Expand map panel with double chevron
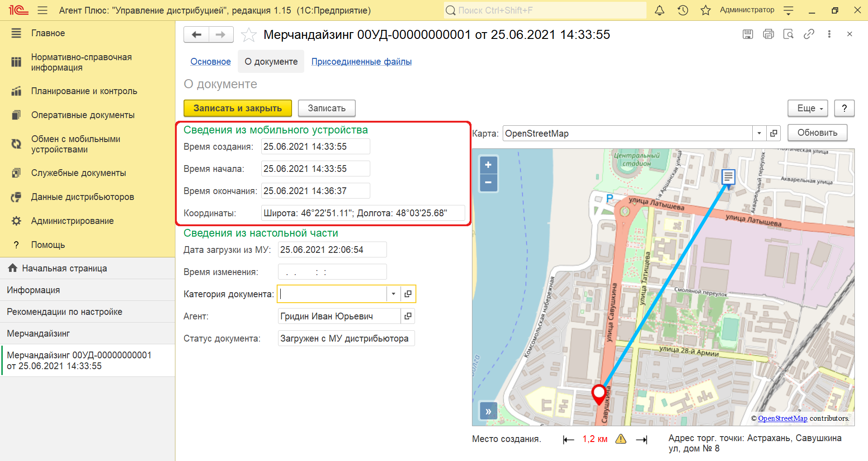 (x=488, y=411)
